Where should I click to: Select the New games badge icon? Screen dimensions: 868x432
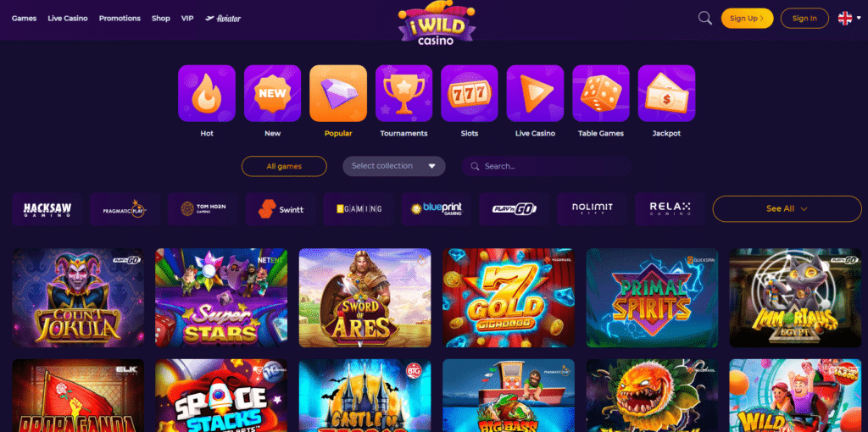tap(272, 93)
